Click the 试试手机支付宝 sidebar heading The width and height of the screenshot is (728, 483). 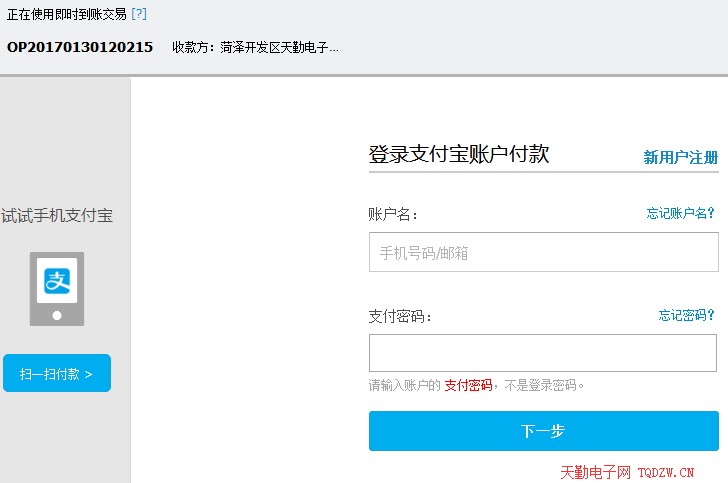click(x=57, y=215)
